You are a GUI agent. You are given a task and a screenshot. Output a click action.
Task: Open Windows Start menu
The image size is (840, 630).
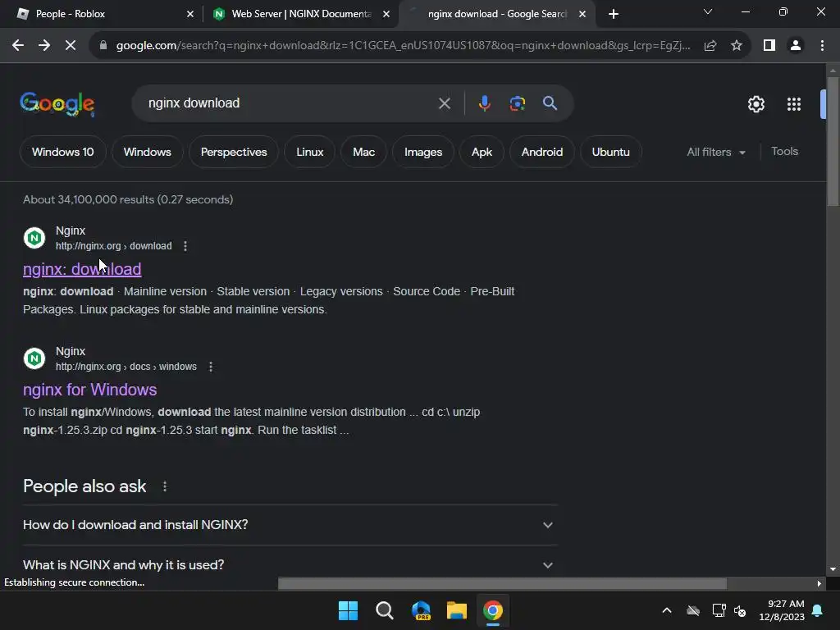coord(348,610)
